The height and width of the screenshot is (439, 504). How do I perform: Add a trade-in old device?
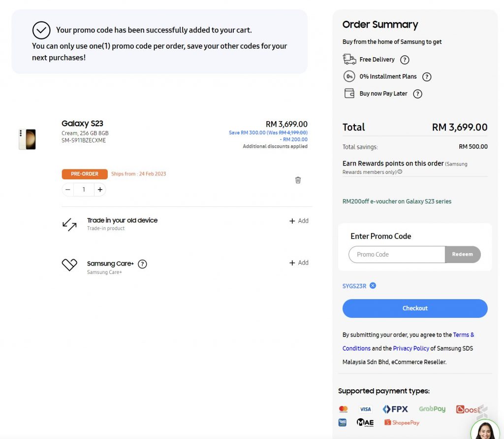tap(299, 221)
